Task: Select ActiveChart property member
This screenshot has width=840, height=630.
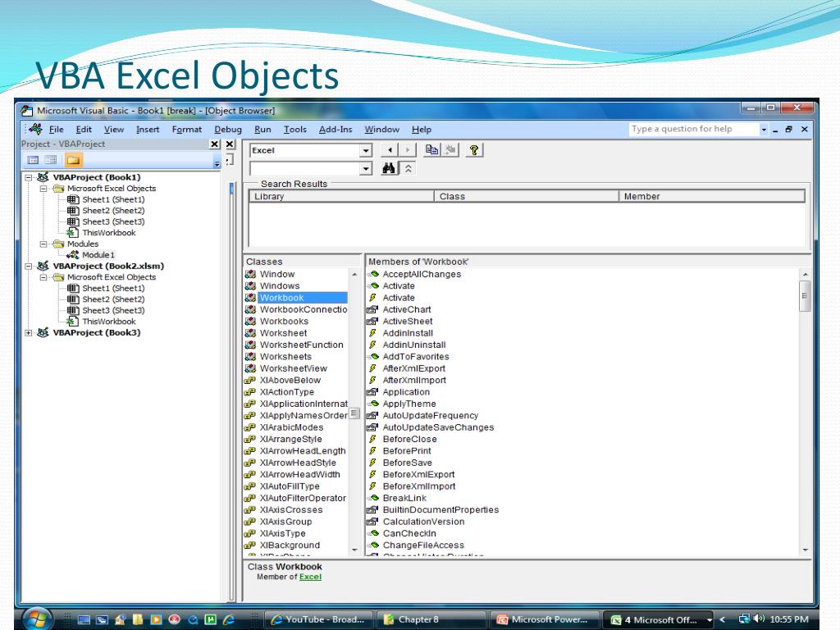Action: pos(407,309)
